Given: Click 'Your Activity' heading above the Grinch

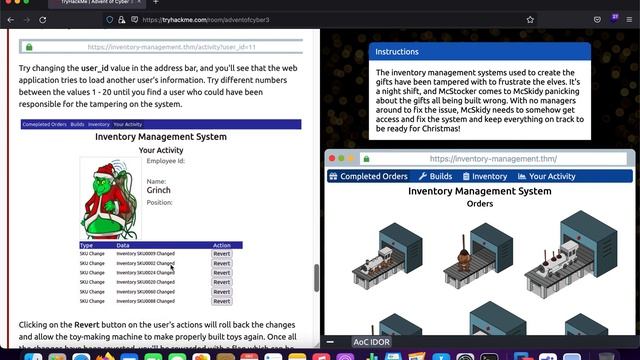Looking at the screenshot, I should click(x=161, y=150).
